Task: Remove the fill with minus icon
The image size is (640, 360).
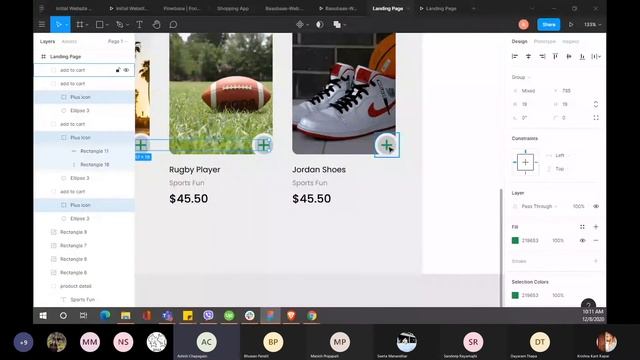Action: click(x=596, y=240)
